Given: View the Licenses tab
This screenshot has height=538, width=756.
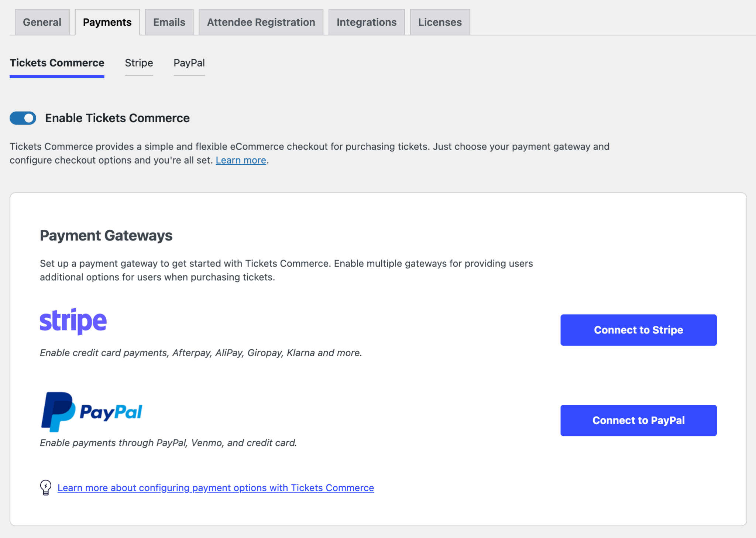Looking at the screenshot, I should [439, 22].
